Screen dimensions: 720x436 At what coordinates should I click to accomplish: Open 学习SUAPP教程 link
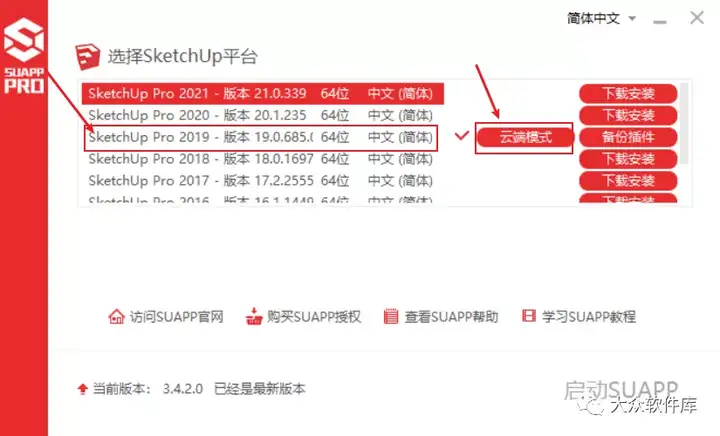[x=589, y=317]
